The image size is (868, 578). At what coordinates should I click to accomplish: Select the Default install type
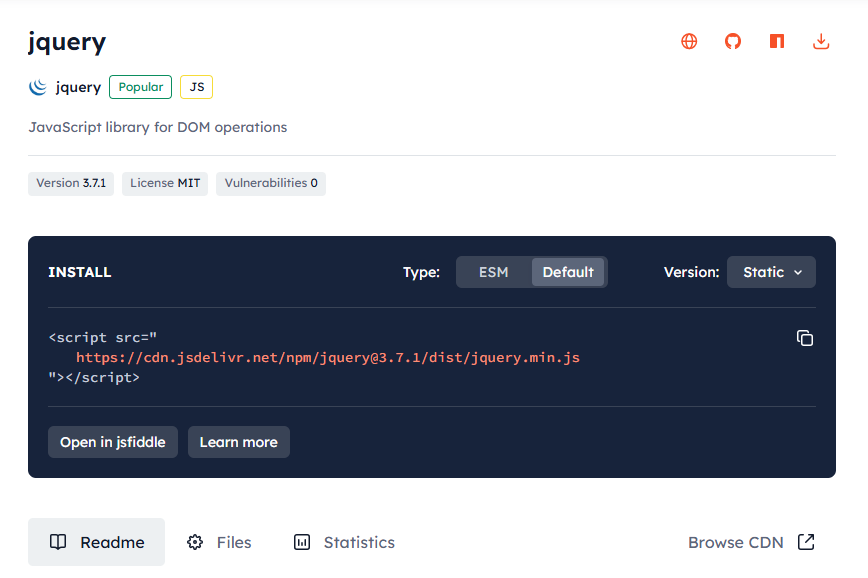tap(568, 272)
